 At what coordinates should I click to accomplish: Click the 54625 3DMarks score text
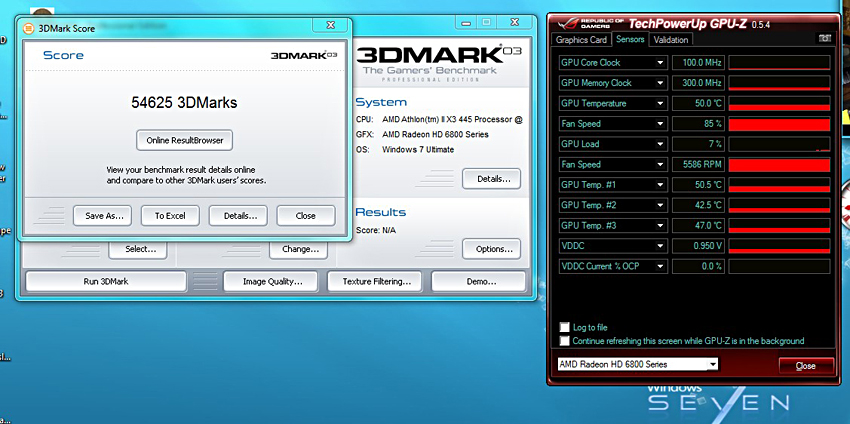(x=184, y=102)
